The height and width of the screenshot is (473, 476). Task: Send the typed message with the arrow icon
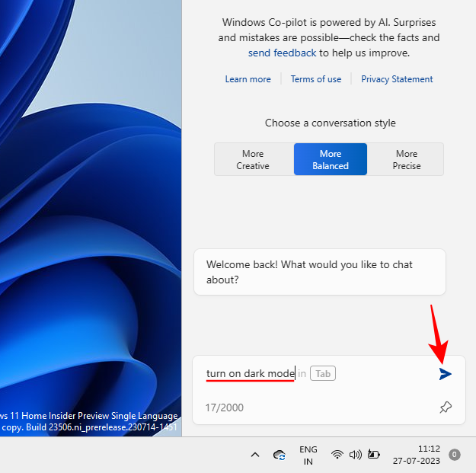pyautogui.click(x=446, y=374)
